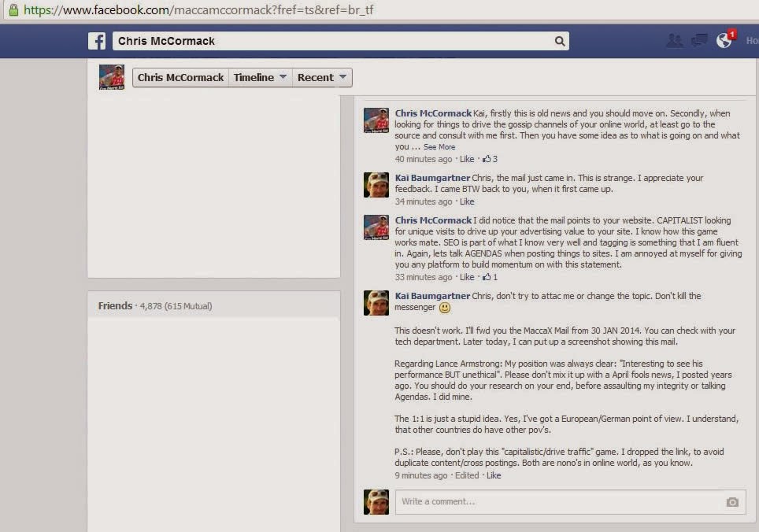
Task: Click thumbs-up count on 40 minutes comment
Action: (x=490, y=159)
